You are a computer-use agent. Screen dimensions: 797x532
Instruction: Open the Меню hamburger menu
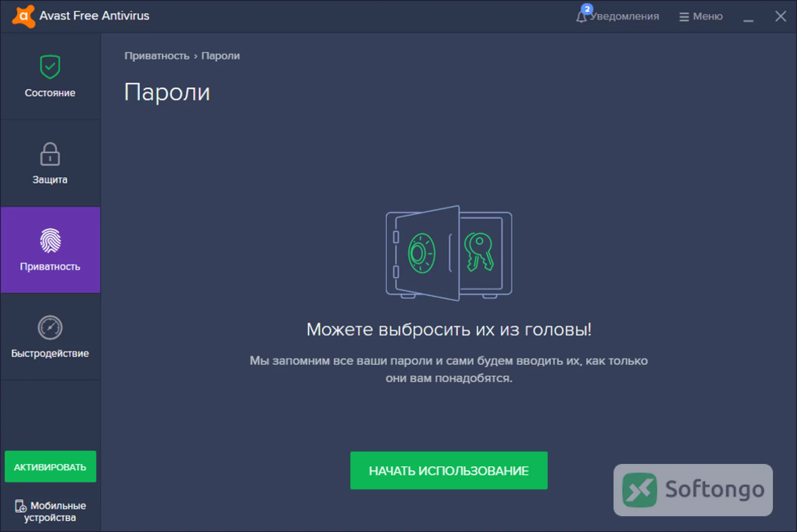coord(701,16)
